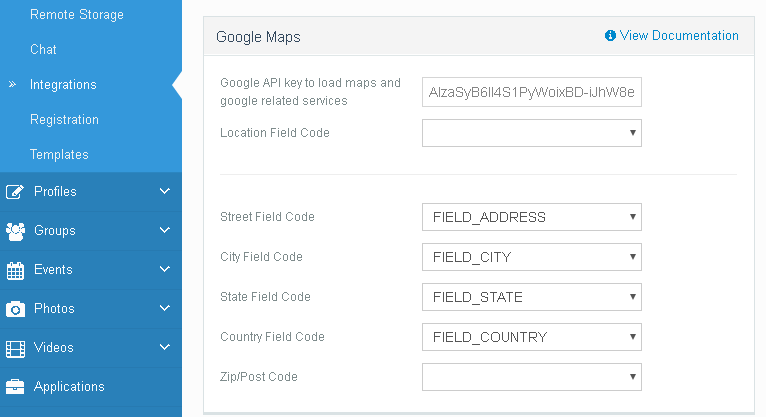766x417 pixels.
Task: Open the Templates sidebar item
Action: (59, 155)
